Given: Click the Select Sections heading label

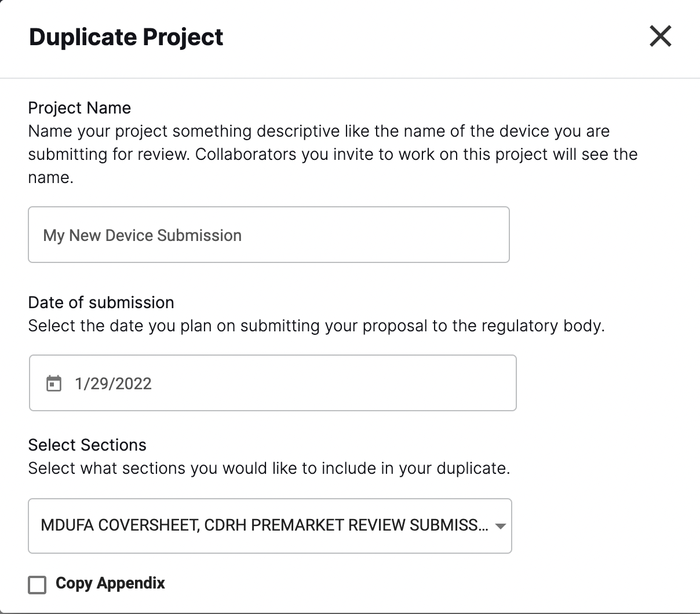Looking at the screenshot, I should [x=87, y=445].
